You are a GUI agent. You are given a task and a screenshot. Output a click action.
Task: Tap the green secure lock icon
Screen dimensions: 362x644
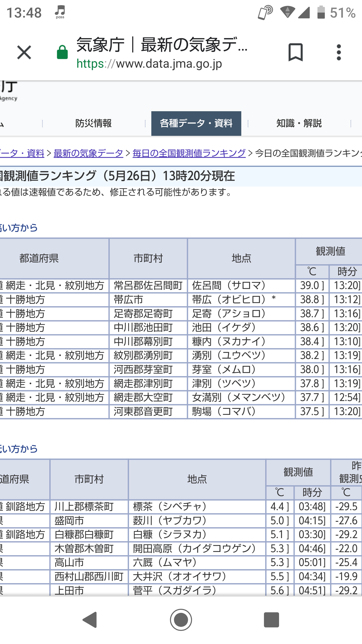pos(62,52)
